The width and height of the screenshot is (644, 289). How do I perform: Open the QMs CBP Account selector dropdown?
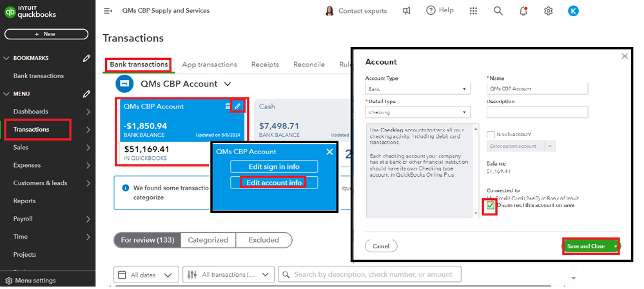click(228, 84)
